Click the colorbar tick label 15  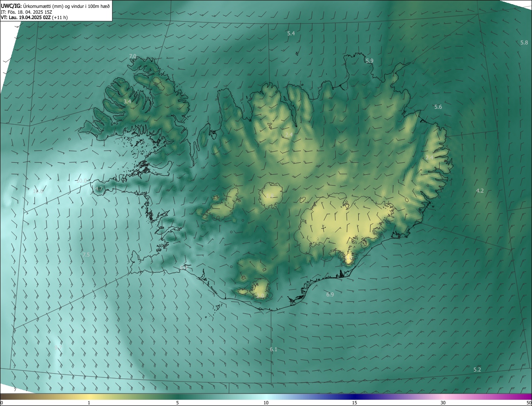pyautogui.click(x=355, y=403)
